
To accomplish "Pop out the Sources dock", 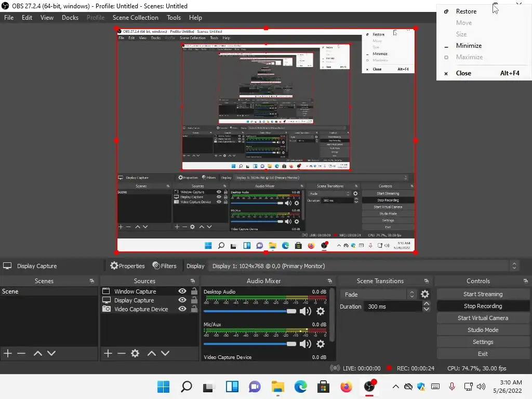I will point(193,281).
